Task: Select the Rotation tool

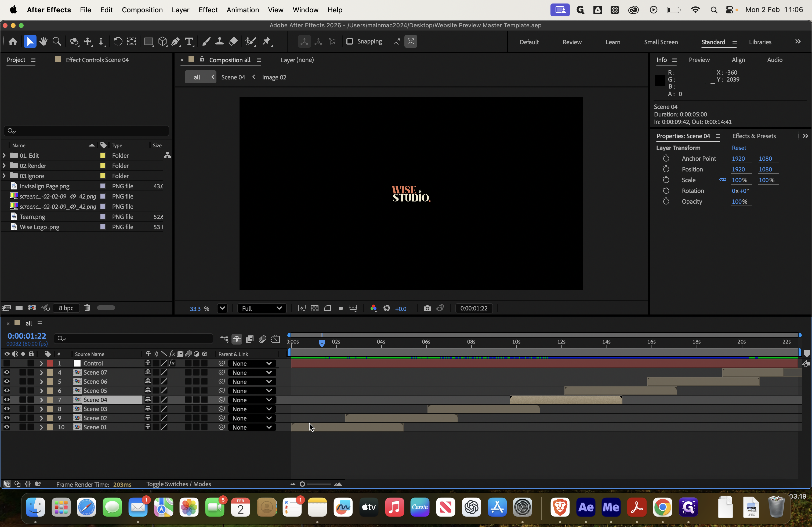Action: (x=118, y=42)
